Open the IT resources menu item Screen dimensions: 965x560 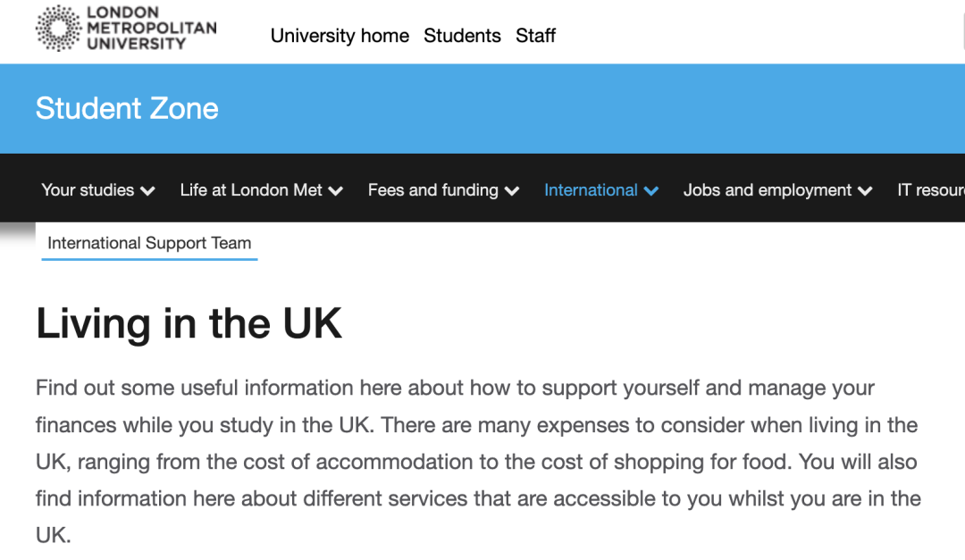930,190
